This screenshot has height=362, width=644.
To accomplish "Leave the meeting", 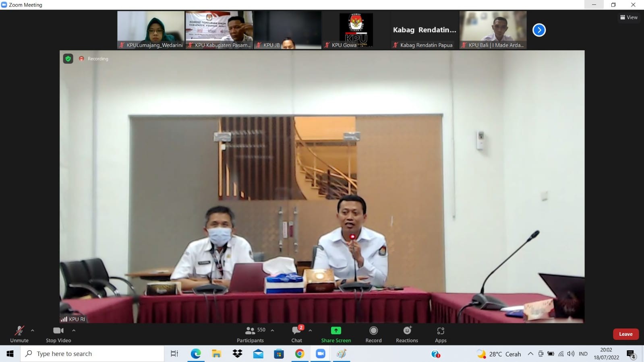I will pos(625,334).
